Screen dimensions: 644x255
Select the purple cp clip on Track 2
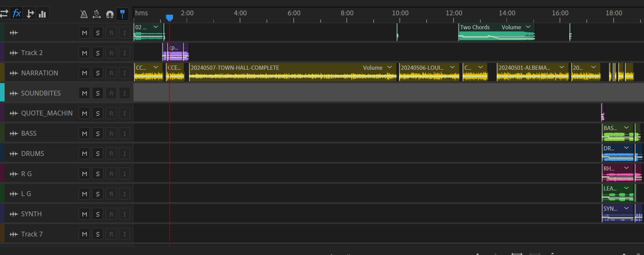click(175, 52)
